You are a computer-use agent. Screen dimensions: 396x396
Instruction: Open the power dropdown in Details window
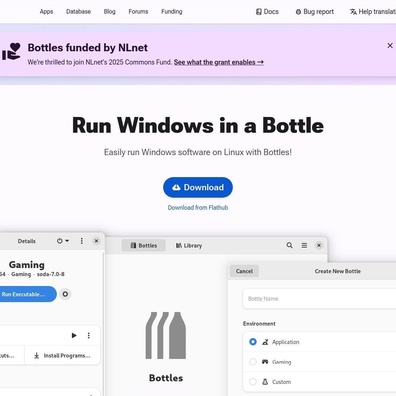coord(63,241)
